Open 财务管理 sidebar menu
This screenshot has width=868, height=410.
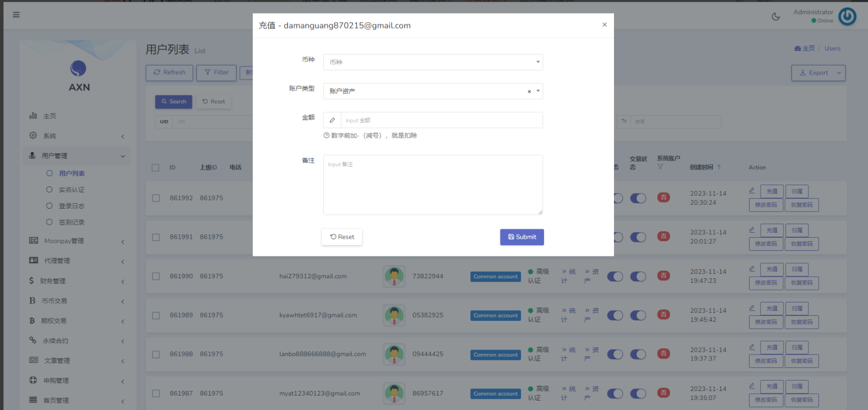pos(76,281)
